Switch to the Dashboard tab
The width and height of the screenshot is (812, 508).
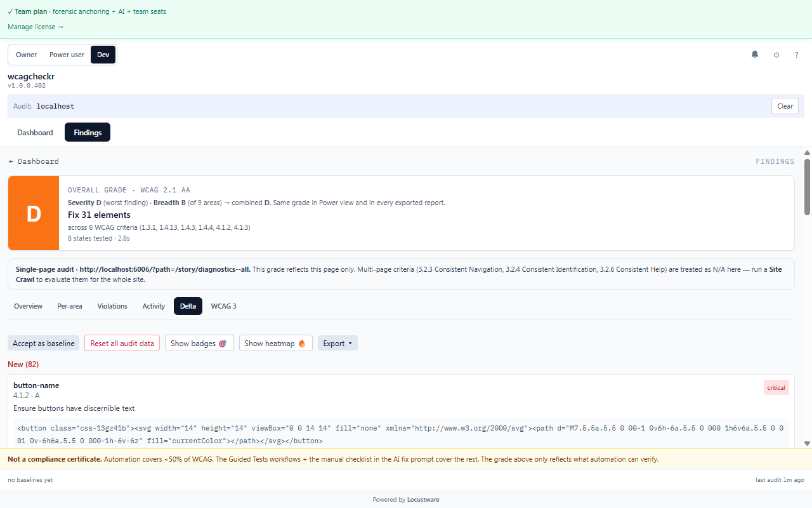click(35, 132)
